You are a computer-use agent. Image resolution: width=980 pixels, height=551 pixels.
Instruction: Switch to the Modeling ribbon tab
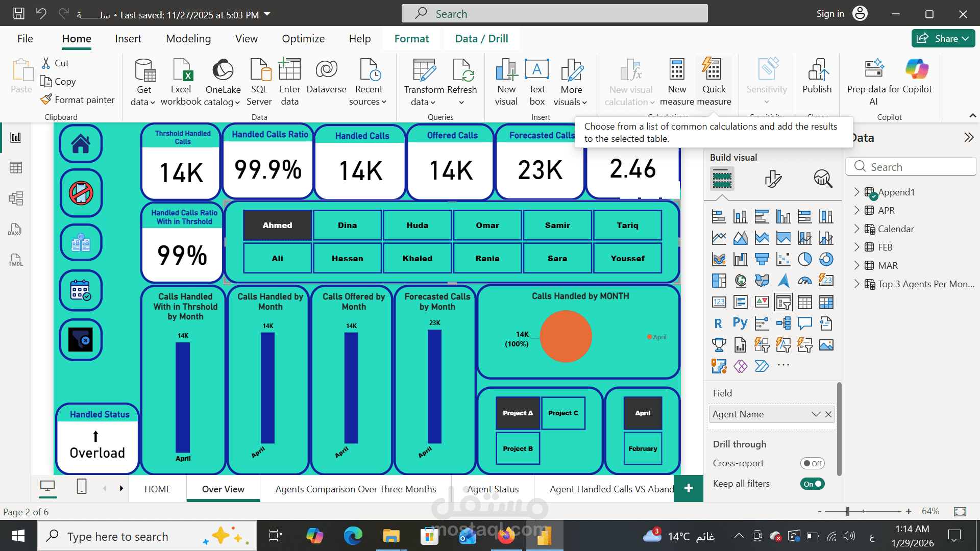pyautogui.click(x=188, y=38)
